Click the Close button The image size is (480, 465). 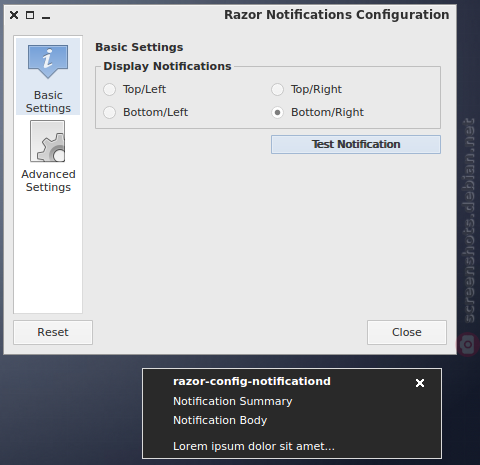tap(407, 332)
